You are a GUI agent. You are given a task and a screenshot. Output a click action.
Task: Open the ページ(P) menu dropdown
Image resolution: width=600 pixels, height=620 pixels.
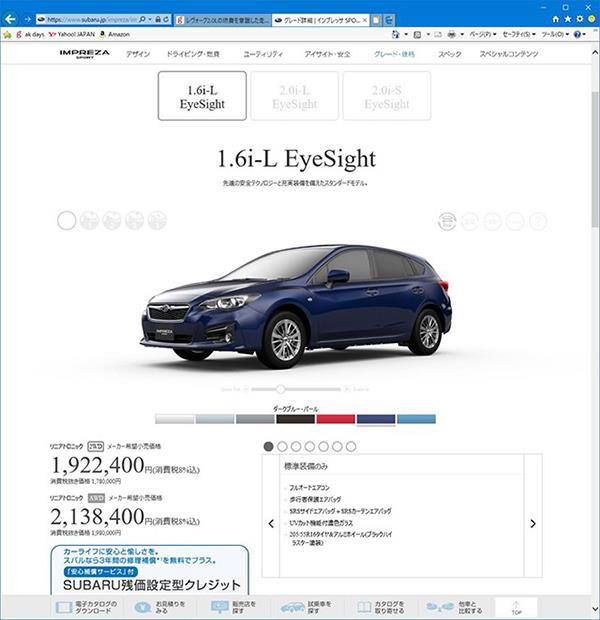483,34
